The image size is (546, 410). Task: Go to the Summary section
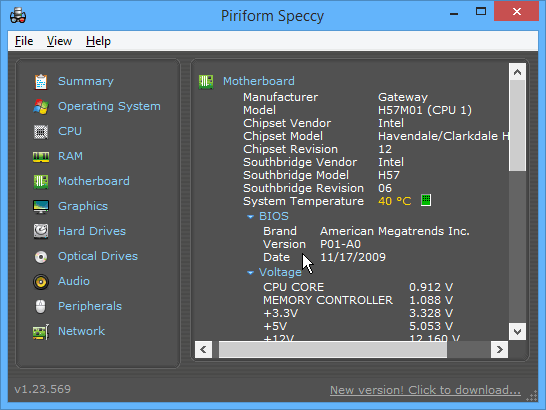pyautogui.click(x=86, y=81)
